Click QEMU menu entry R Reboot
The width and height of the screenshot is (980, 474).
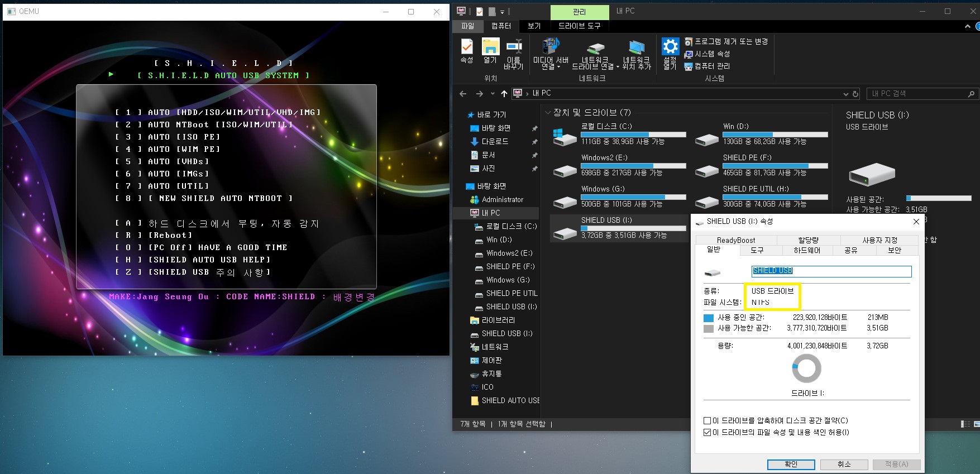pyautogui.click(x=154, y=235)
